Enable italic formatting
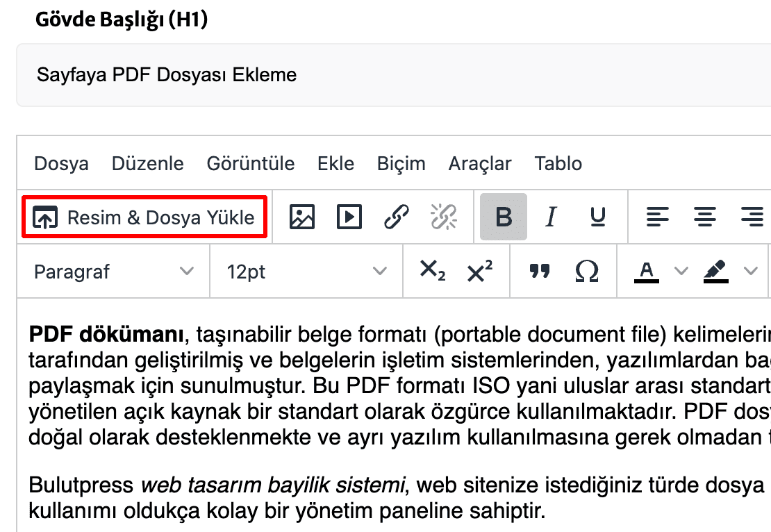This screenshot has height=532, width=771. 549,216
